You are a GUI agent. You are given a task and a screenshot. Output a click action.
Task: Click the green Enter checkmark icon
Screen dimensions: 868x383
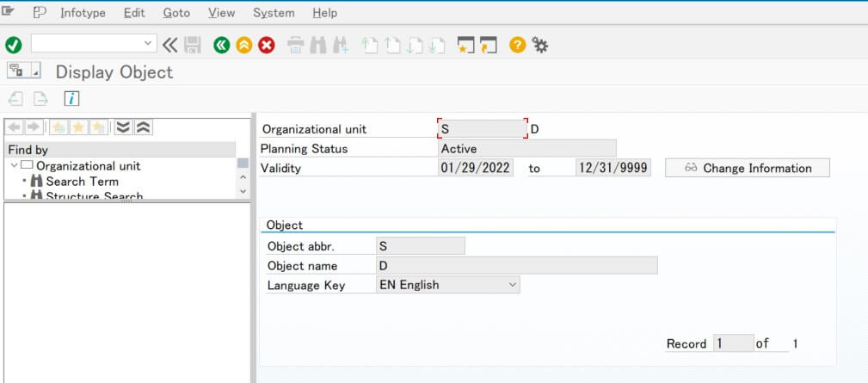[13, 45]
